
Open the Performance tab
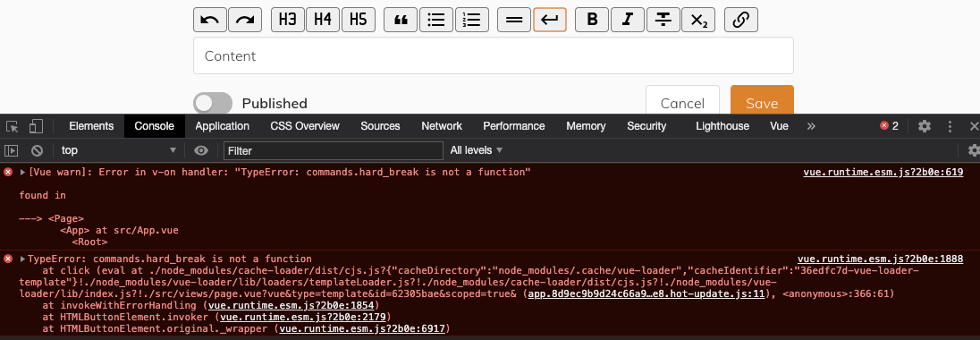coord(514,126)
